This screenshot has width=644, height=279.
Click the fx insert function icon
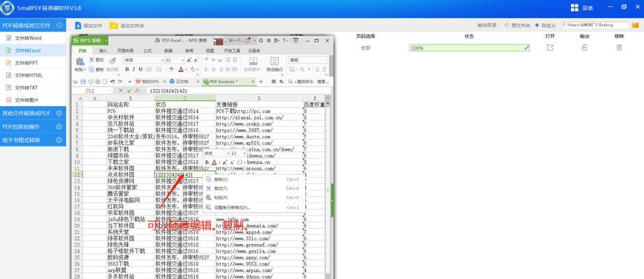tap(138, 91)
